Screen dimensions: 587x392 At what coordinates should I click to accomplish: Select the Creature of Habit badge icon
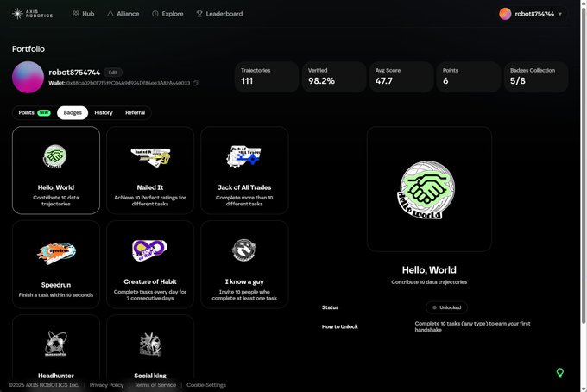[149, 250]
